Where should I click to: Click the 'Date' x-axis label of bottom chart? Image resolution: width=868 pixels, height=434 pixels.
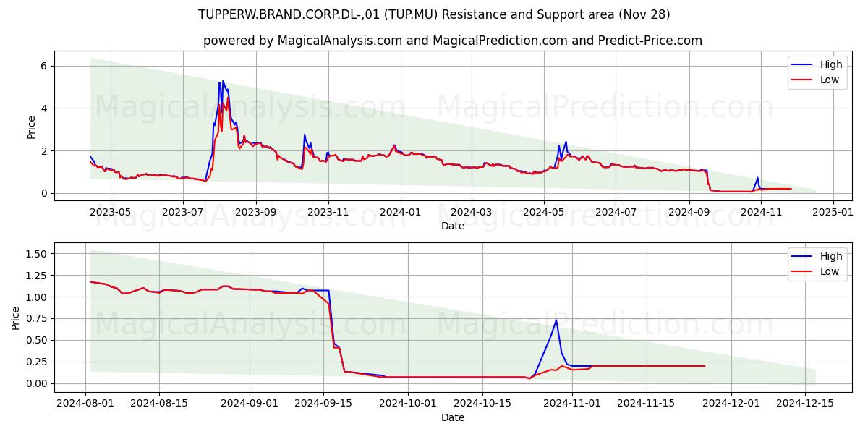pyautogui.click(x=453, y=417)
